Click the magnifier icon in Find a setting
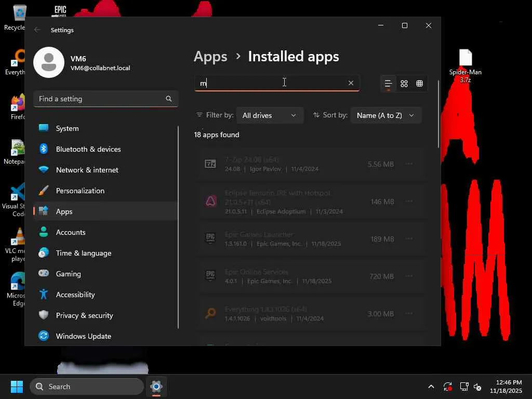 [x=169, y=99]
